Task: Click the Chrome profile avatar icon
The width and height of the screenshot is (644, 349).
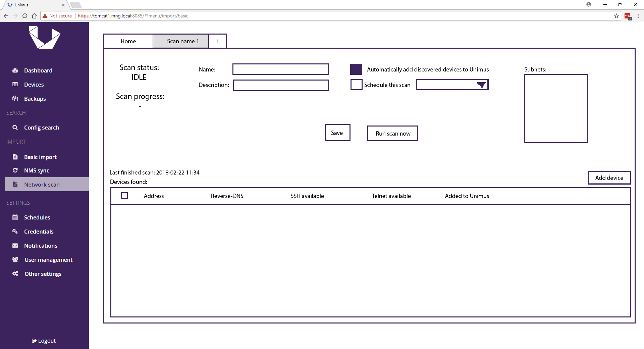Action: (589, 4)
